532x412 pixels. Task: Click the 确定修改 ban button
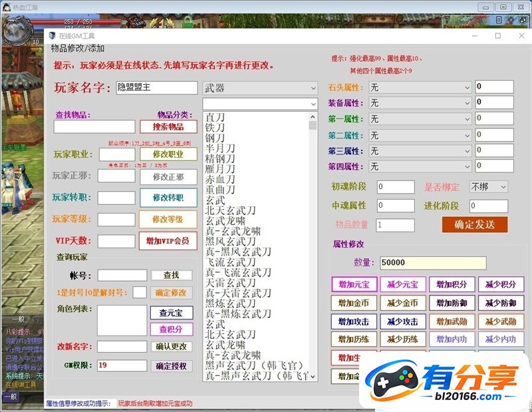pyautogui.click(x=172, y=293)
